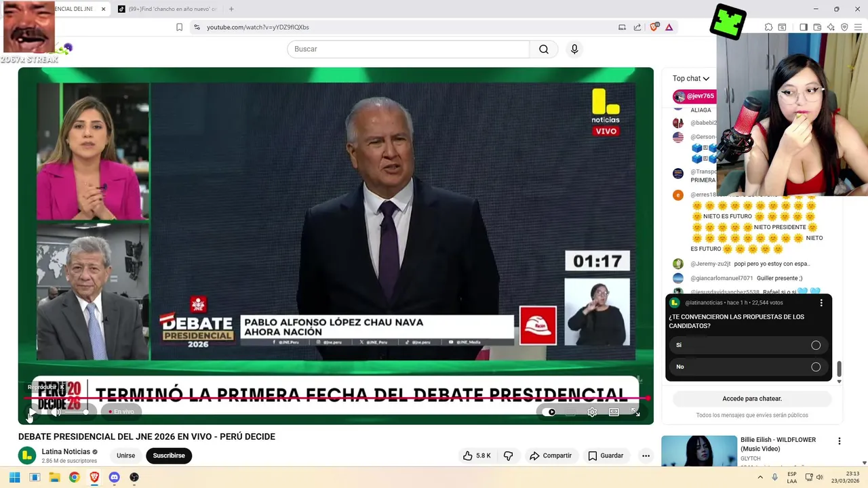Screen dimensions: 868x488
Task: Click the Unirse button
Action: tap(125, 455)
